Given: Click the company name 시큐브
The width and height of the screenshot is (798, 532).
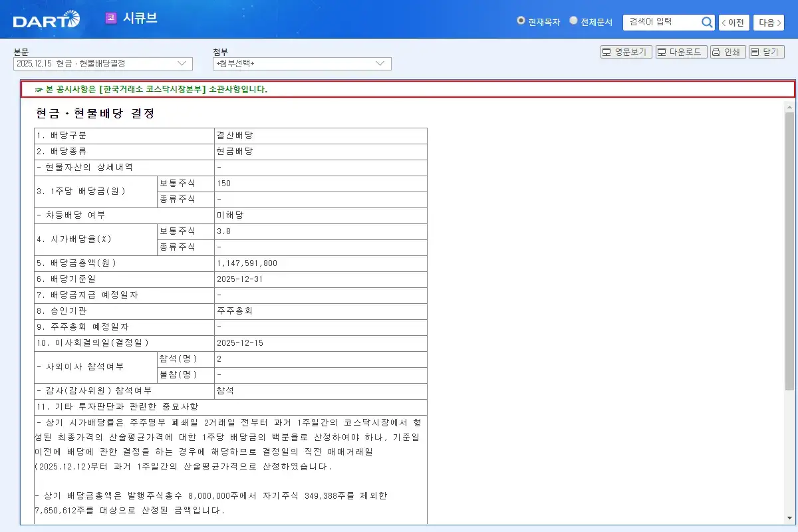Looking at the screenshot, I should click(x=140, y=18).
